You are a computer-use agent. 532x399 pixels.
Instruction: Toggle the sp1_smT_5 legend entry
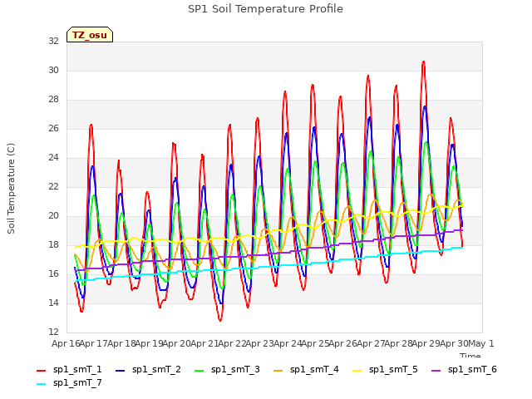point(386,369)
